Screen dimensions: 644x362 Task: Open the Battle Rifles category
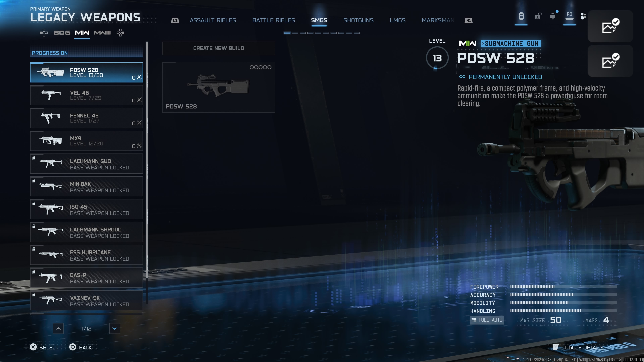274,20
